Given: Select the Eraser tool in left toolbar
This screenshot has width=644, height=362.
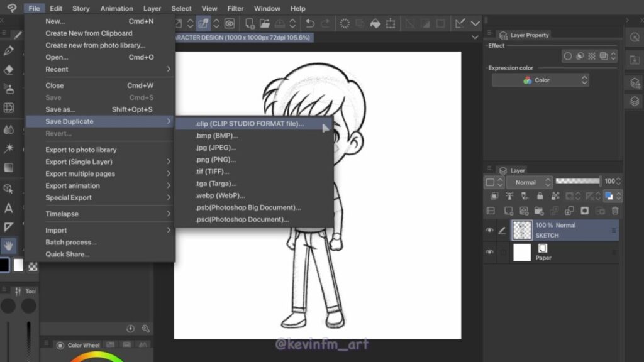Looking at the screenshot, I should (x=9, y=70).
